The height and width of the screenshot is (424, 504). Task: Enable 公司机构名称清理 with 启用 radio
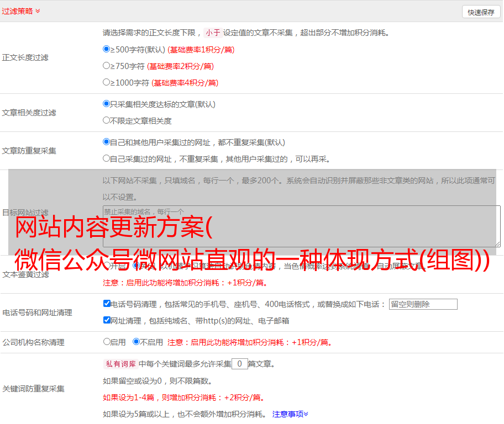click(107, 342)
